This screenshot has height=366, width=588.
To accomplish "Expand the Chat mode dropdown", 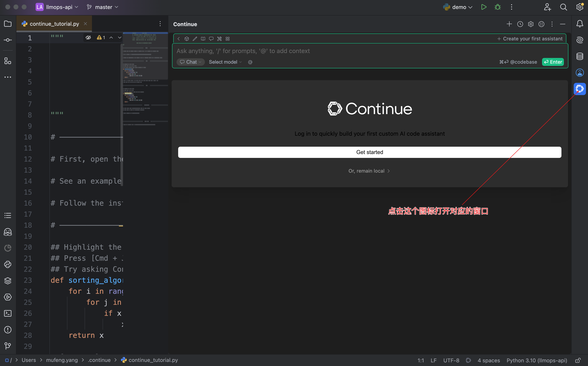I will coord(190,62).
